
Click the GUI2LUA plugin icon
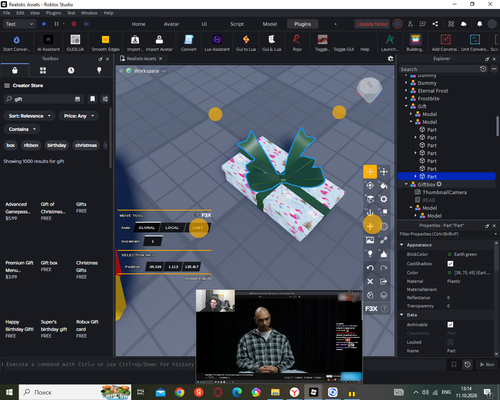click(x=75, y=40)
